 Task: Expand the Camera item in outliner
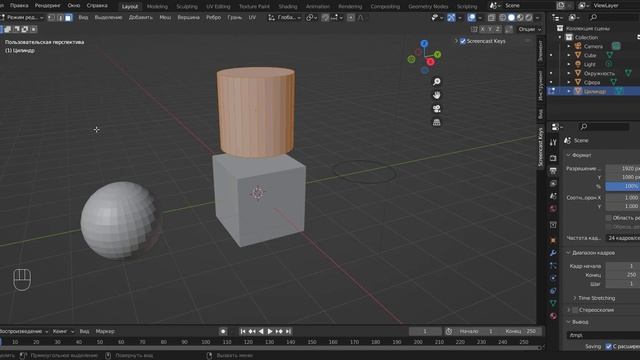click(x=569, y=47)
